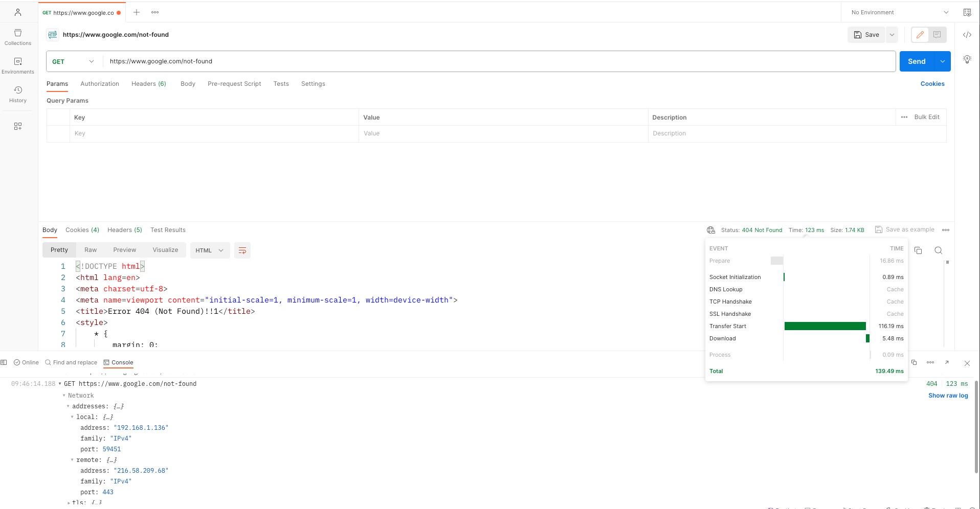Open response three-dot more options
Screen dimensions: 980x509
click(946, 230)
